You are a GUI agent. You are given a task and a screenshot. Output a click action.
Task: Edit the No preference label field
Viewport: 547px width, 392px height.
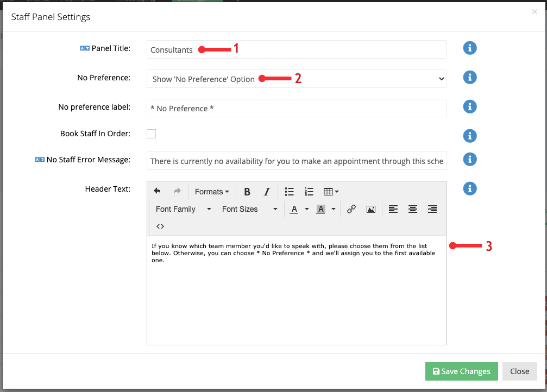pyautogui.click(x=296, y=108)
